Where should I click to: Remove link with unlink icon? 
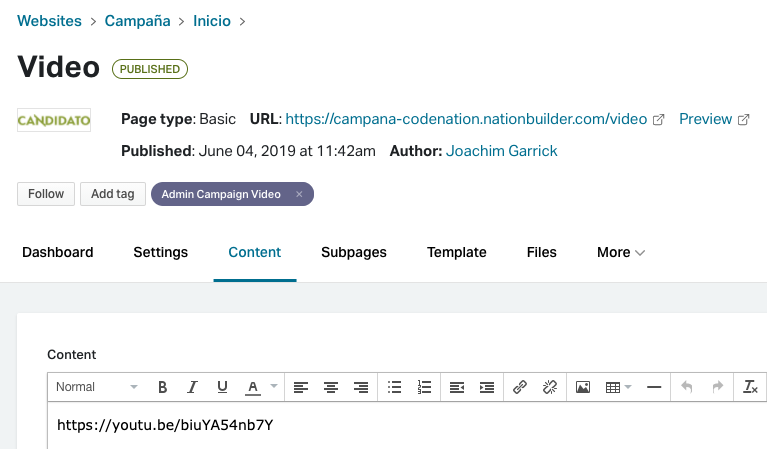click(x=550, y=387)
